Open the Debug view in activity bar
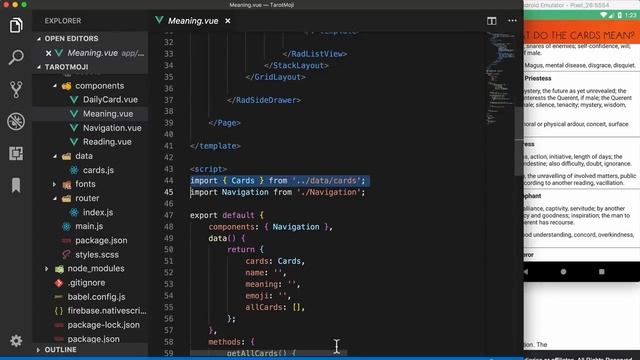 16,121
